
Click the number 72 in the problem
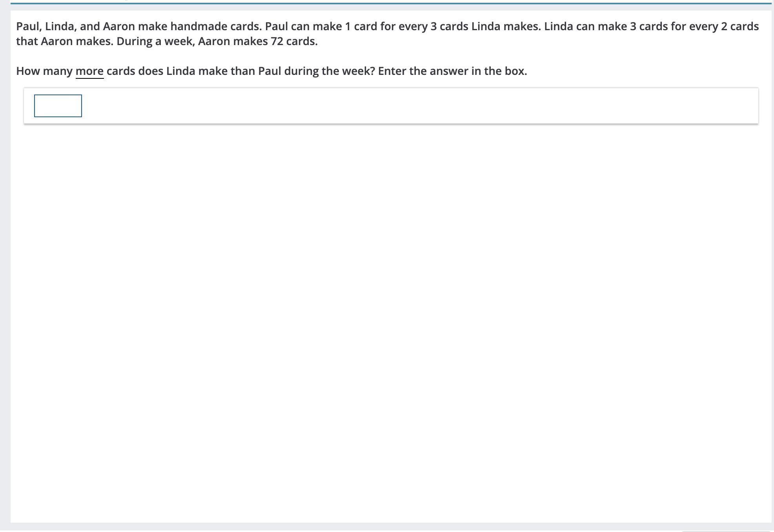pyautogui.click(x=277, y=42)
